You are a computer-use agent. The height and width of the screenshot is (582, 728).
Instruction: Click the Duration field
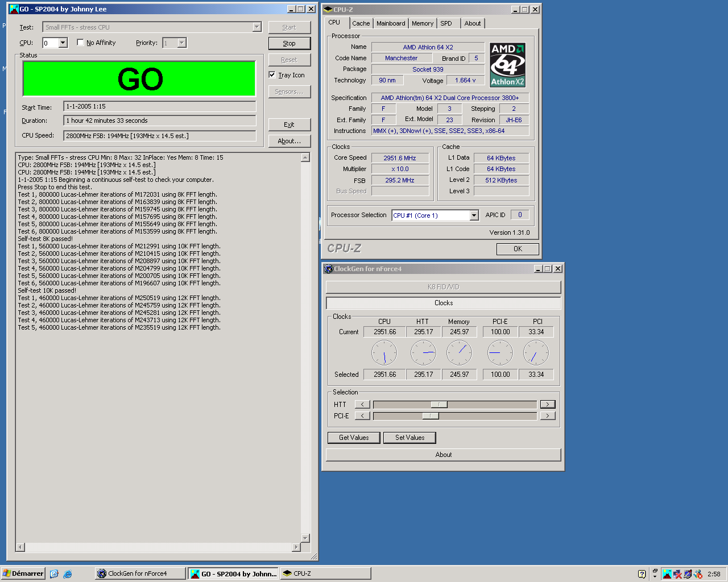pyautogui.click(x=159, y=120)
